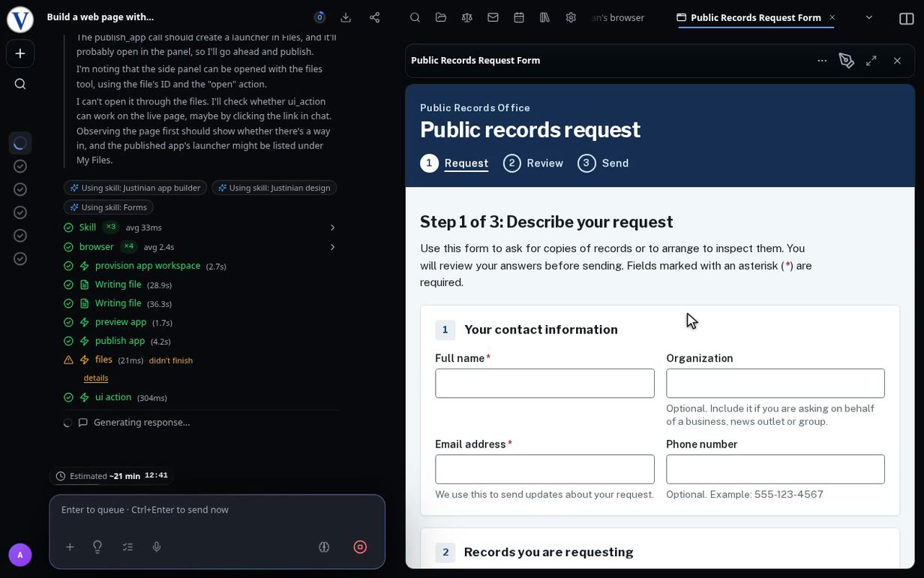
Task: Go to step 1 Request in form stepper
Action: (x=454, y=163)
